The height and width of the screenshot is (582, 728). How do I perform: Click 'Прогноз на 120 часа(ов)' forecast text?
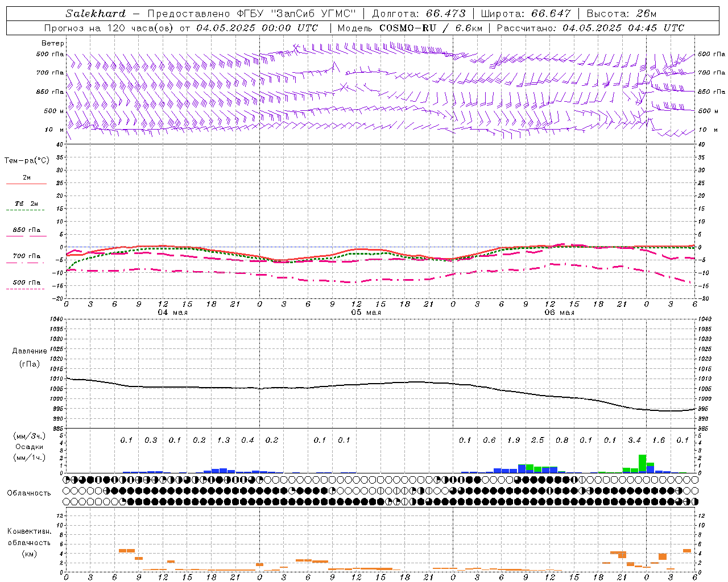coord(110,28)
